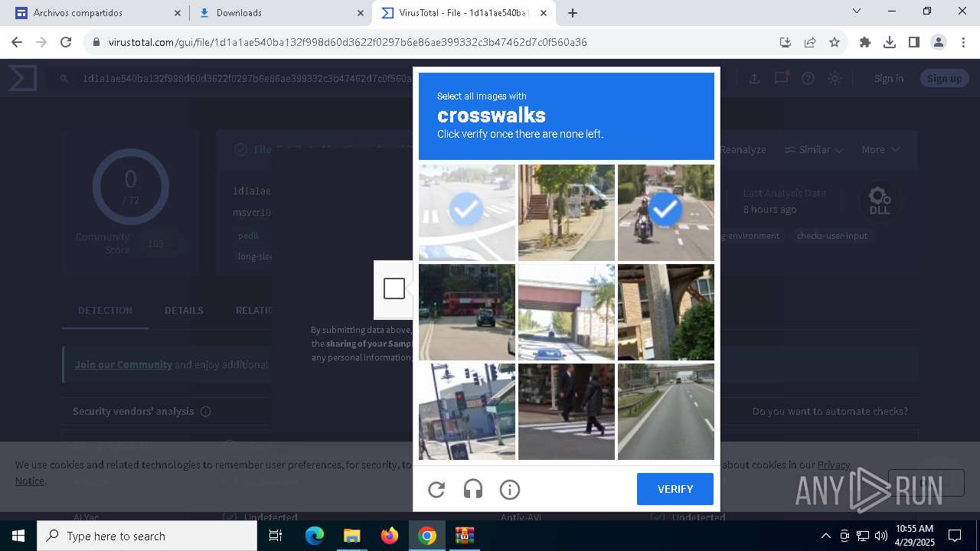Click Reanalyze file button
Viewport: 980px width, 551px height.
[x=742, y=149]
